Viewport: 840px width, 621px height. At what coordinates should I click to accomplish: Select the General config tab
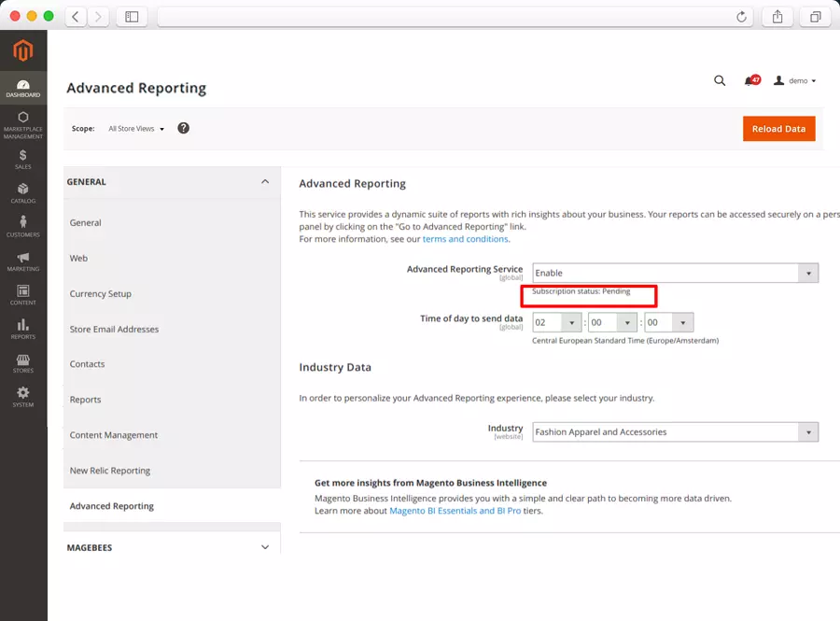pos(85,223)
